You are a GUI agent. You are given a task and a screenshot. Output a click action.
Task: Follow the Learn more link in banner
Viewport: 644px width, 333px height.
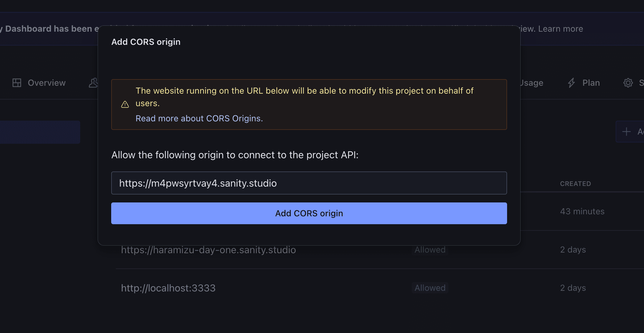[561, 29]
